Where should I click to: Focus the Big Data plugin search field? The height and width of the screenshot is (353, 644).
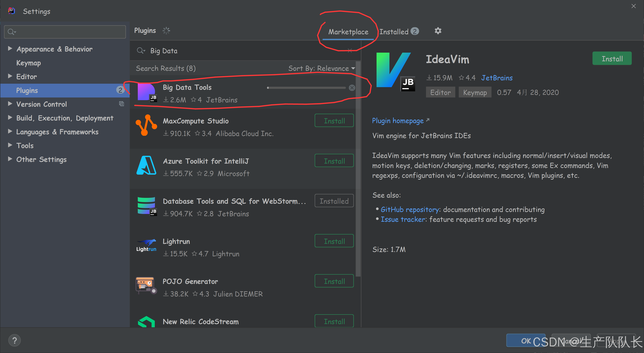(x=245, y=51)
